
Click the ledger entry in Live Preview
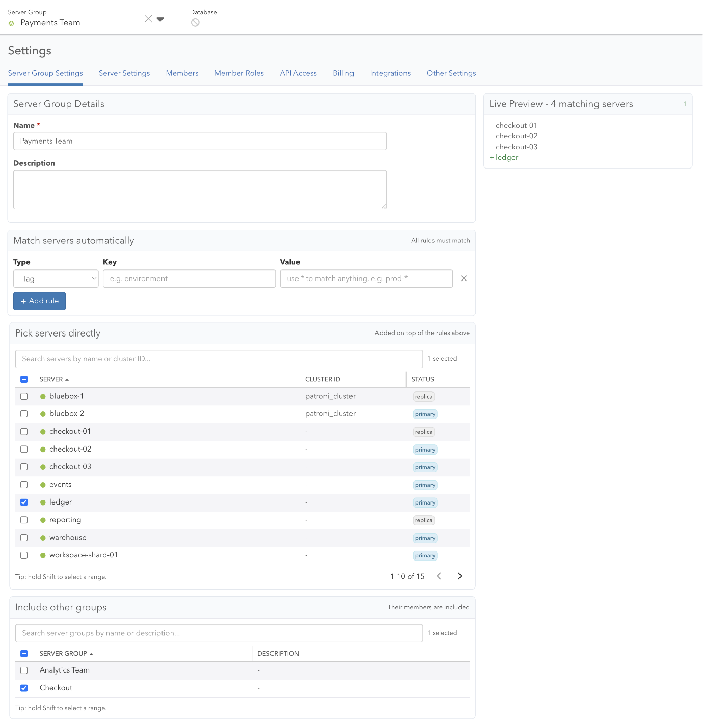pyautogui.click(x=507, y=158)
